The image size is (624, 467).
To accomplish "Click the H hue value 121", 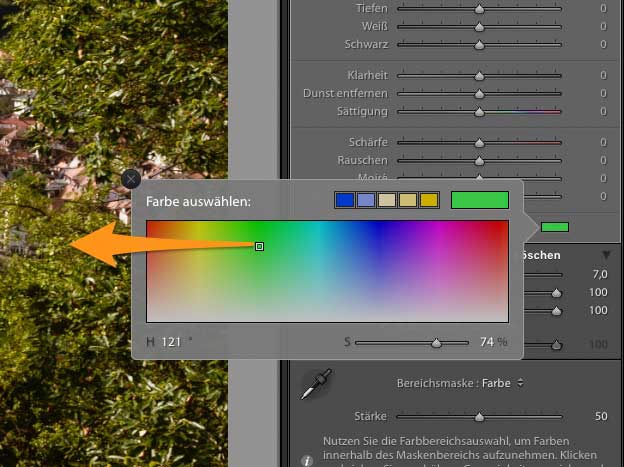I will [171, 342].
